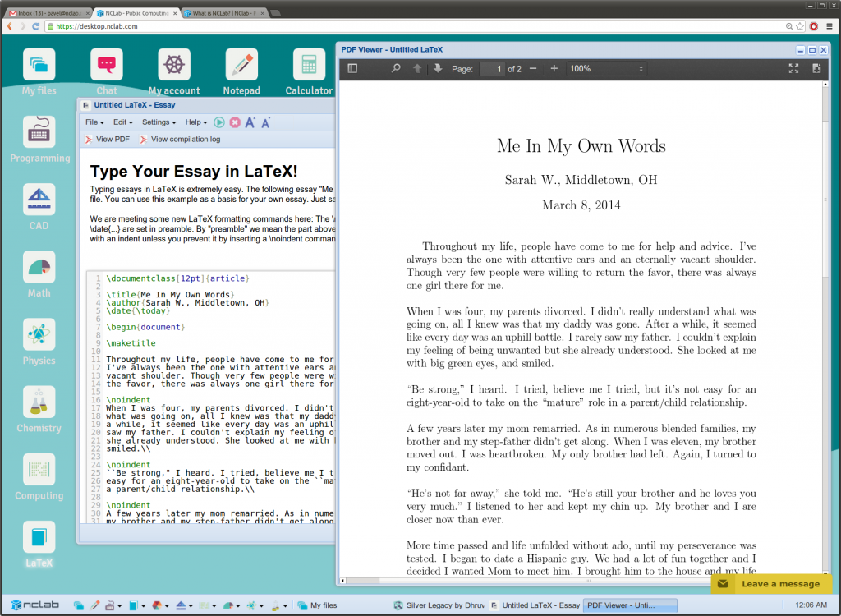841x616 pixels.
Task: Expand the Programming launcher arrow in taskbar
Action: coord(120,606)
